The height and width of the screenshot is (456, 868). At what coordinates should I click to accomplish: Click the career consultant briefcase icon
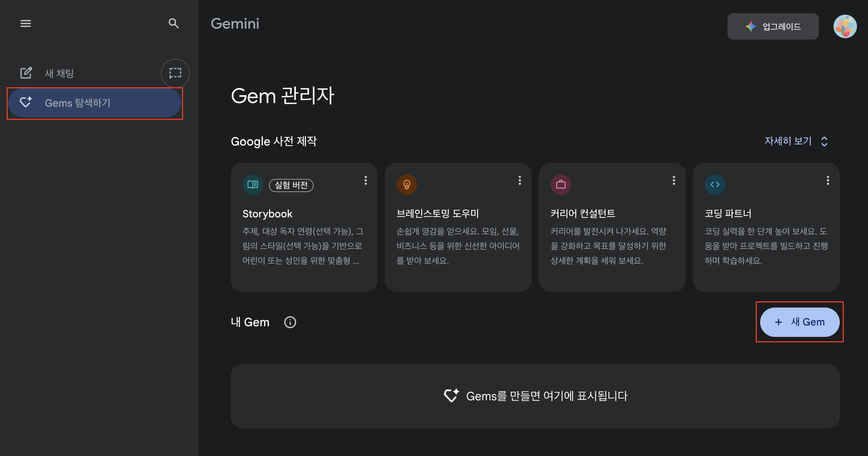coord(561,184)
